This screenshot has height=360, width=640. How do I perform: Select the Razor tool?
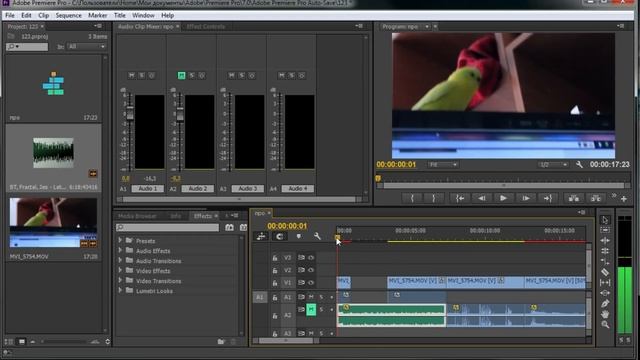tap(605, 272)
